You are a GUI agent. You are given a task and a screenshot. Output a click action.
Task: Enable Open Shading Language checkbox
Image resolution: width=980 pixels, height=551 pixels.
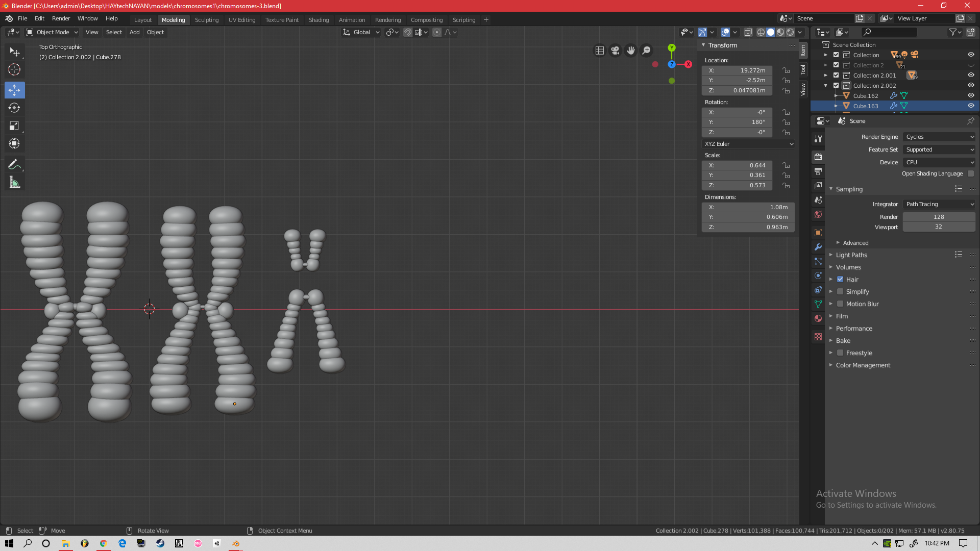[x=971, y=173]
